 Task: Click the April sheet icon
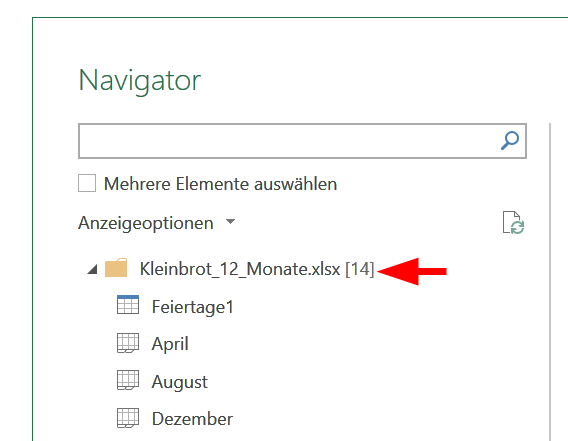[x=128, y=343]
